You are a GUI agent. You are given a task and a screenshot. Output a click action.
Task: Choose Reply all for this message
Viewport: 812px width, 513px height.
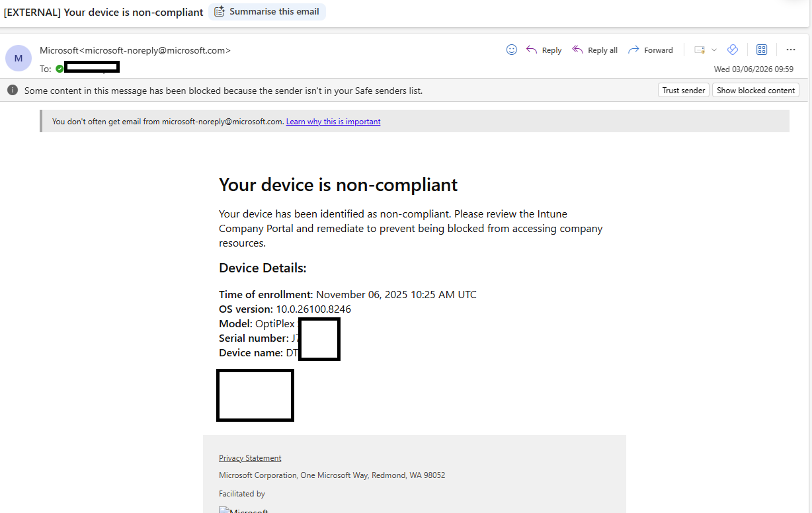(594, 50)
